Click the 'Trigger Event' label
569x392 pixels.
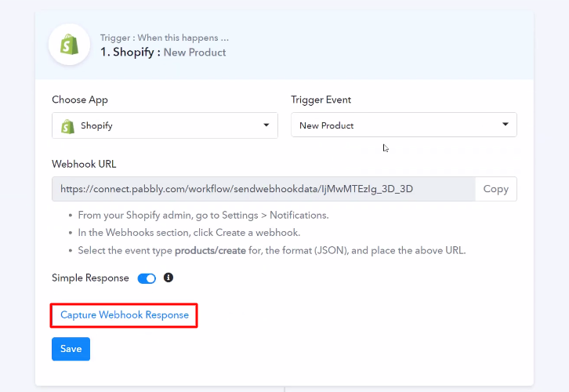(x=321, y=100)
